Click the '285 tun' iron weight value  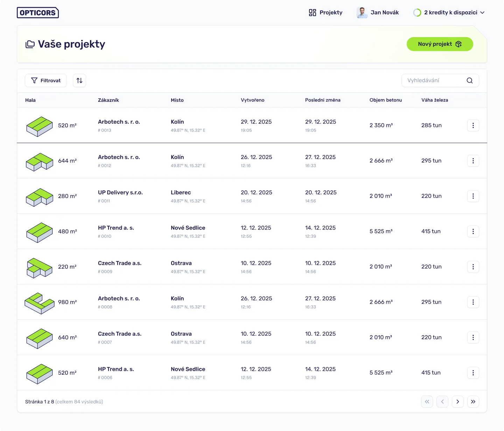(x=432, y=125)
